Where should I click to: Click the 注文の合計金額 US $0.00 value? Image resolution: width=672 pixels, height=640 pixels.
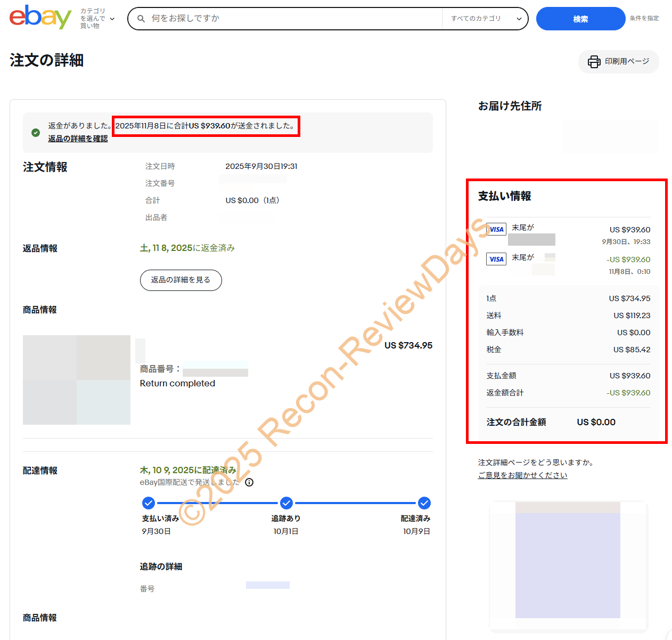tap(596, 422)
